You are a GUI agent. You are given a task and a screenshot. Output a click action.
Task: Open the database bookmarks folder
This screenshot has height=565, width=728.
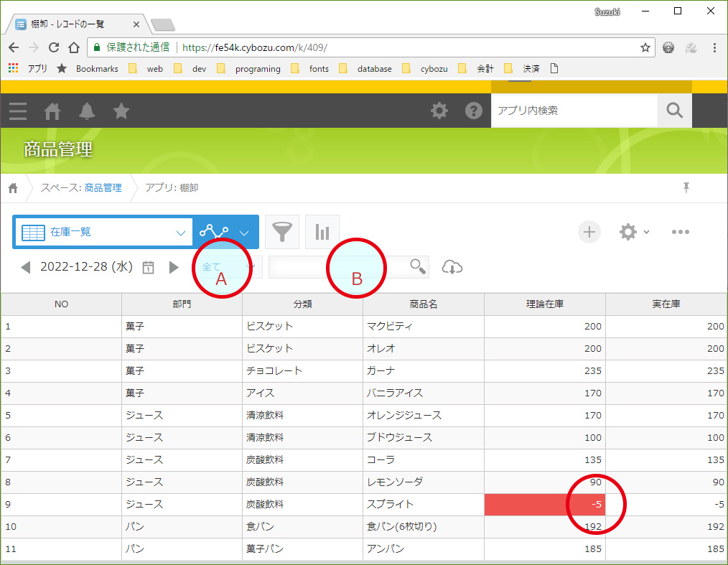[365, 69]
